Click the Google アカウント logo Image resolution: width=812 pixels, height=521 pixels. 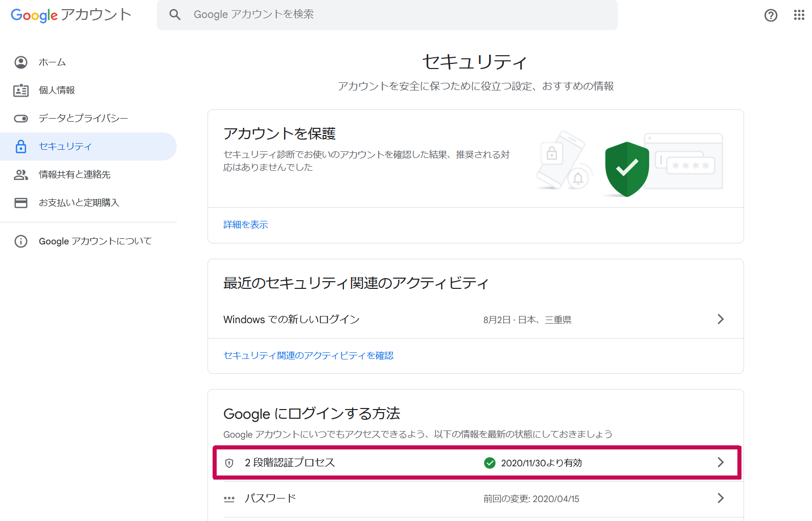71,15
